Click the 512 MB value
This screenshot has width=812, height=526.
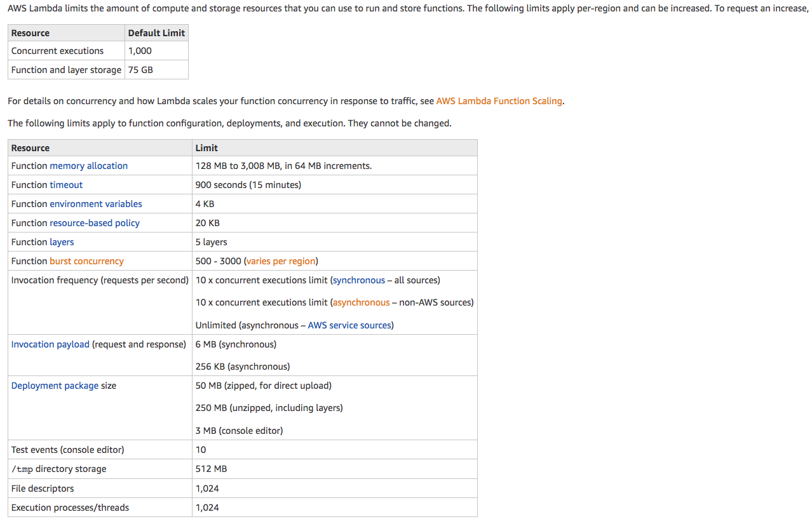tap(211, 469)
